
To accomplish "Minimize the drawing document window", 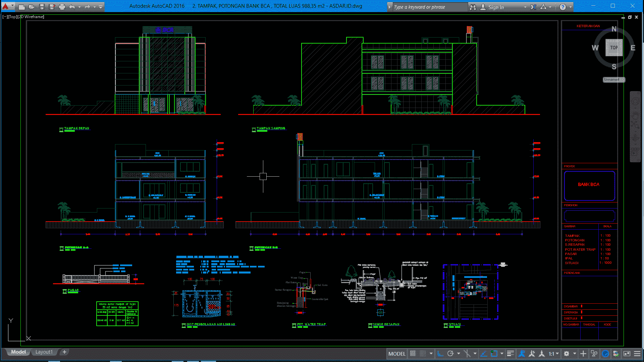I will point(623,17).
